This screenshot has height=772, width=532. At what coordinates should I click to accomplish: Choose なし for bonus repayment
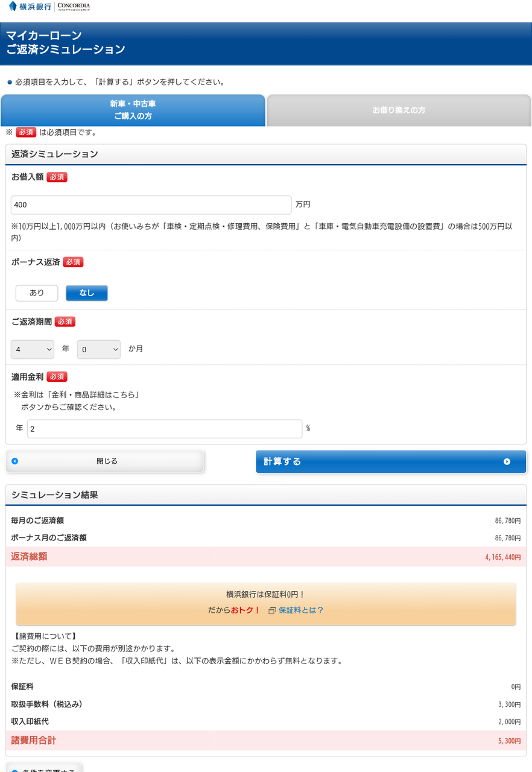[x=87, y=293]
